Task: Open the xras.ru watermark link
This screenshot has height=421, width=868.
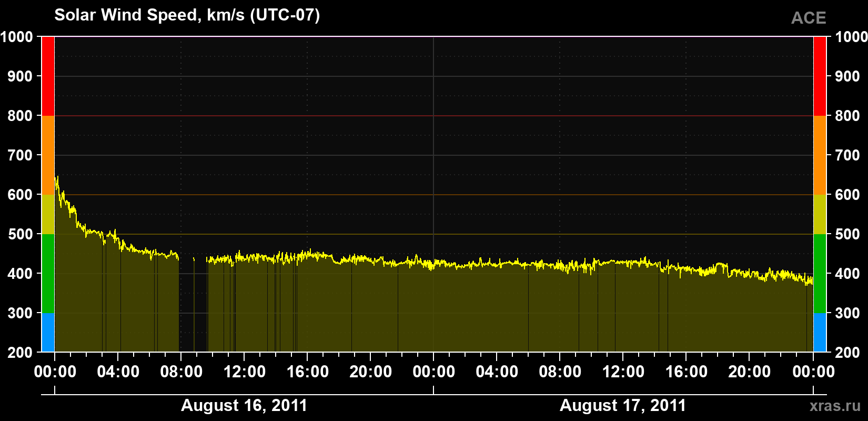Action: (x=835, y=406)
